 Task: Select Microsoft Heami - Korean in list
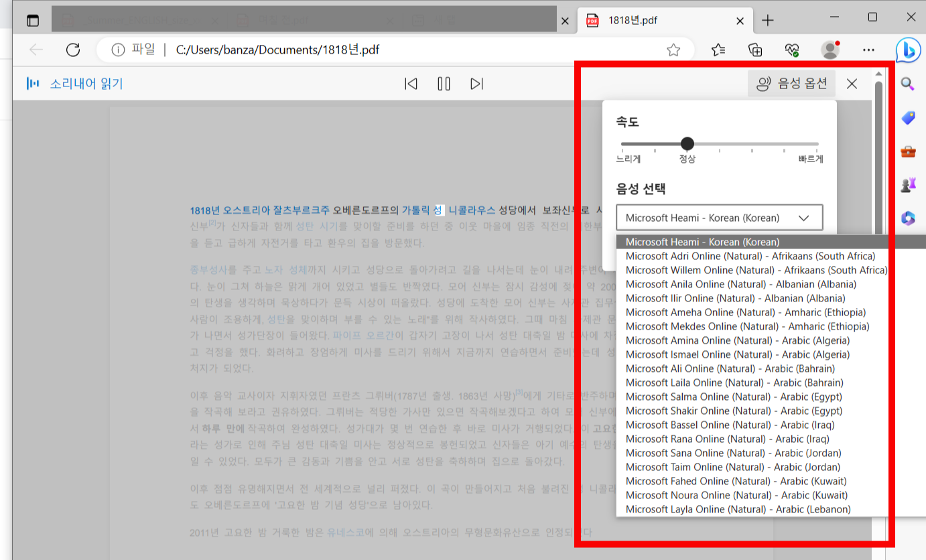[x=771, y=242]
